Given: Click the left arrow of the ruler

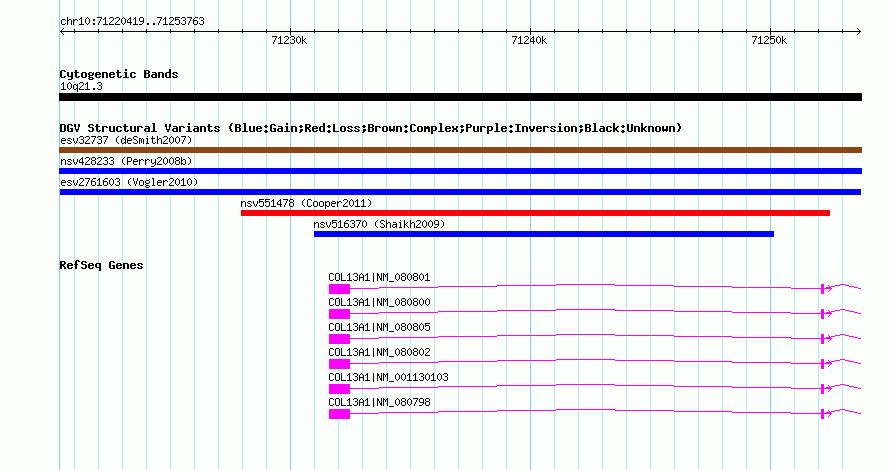Looking at the screenshot, I should click(62, 32).
